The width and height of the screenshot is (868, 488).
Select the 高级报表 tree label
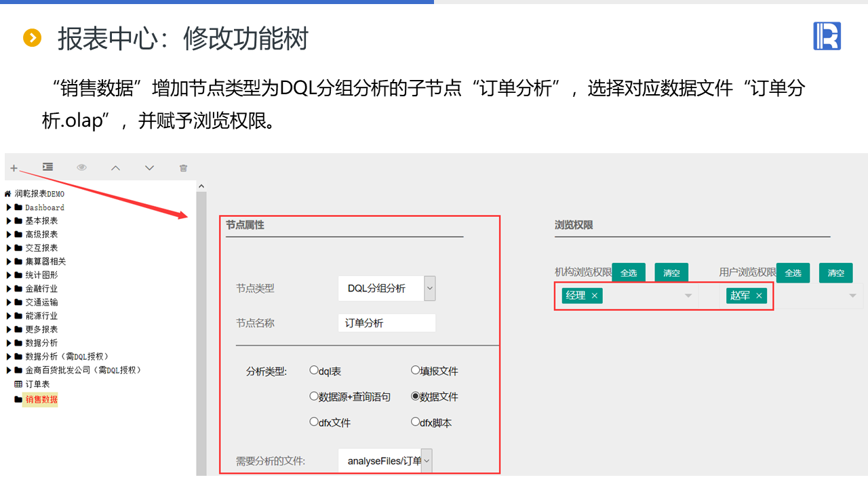[41, 235]
